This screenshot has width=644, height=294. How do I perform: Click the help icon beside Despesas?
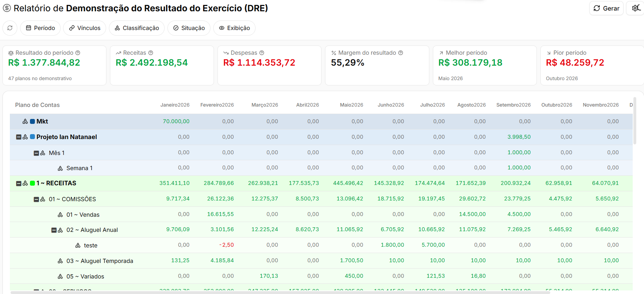pyautogui.click(x=262, y=53)
